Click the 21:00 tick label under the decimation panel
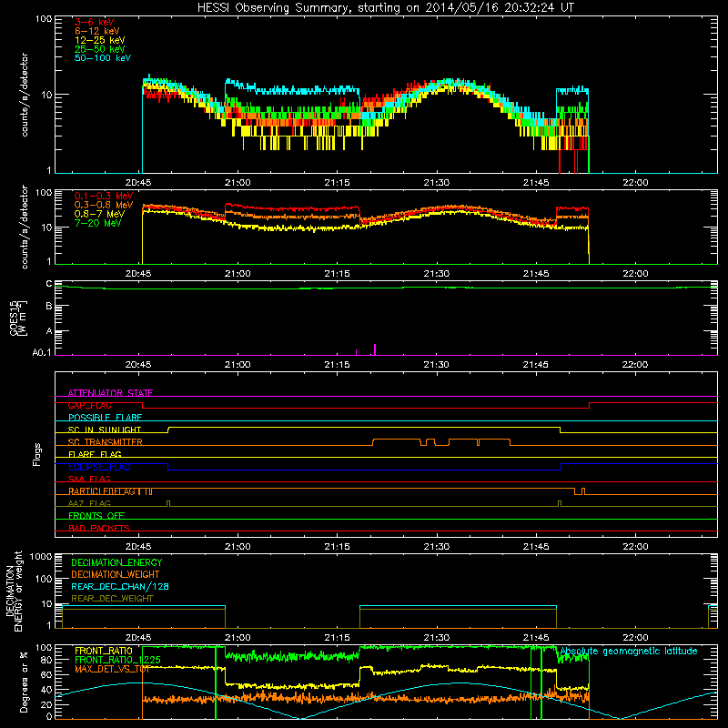 click(x=238, y=638)
